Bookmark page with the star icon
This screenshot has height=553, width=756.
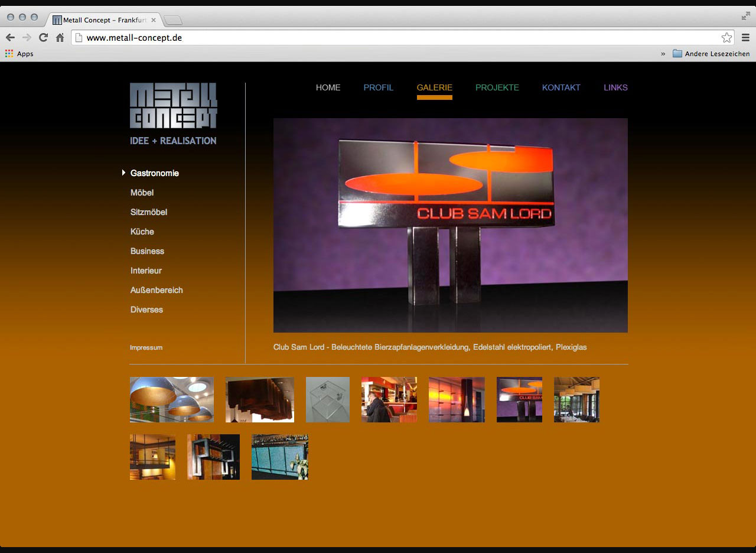(x=726, y=37)
